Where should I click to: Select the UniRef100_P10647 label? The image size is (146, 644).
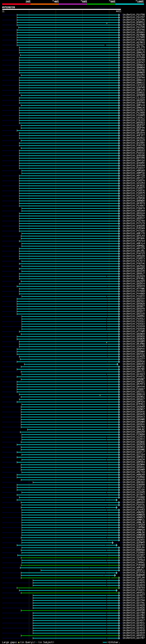click(134, 206)
